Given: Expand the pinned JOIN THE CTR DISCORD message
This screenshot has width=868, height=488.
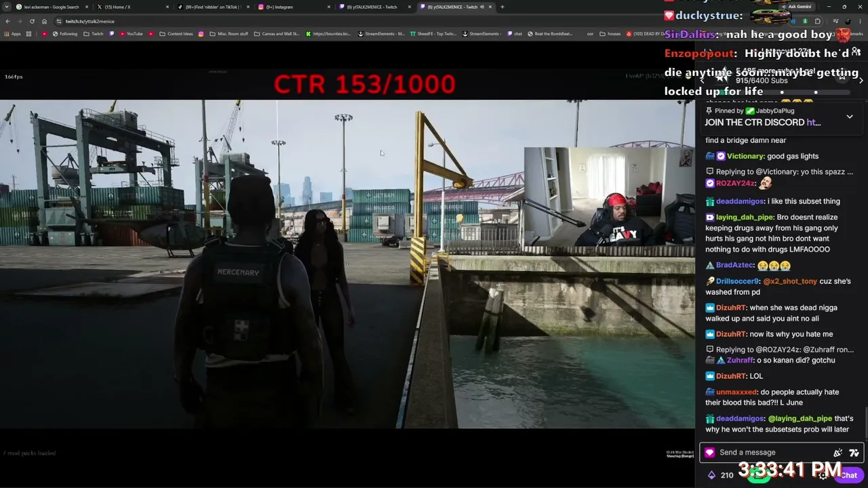Looking at the screenshot, I should pos(850,117).
